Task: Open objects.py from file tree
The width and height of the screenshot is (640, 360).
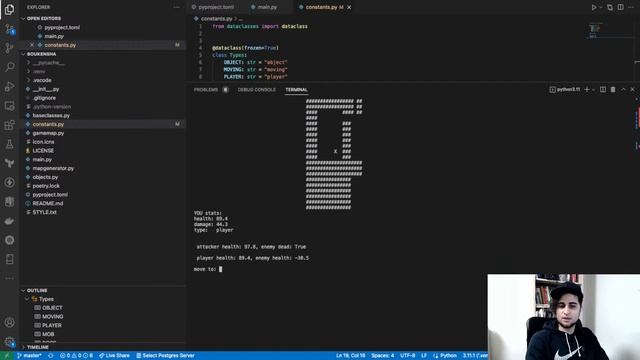Action: click(x=45, y=177)
